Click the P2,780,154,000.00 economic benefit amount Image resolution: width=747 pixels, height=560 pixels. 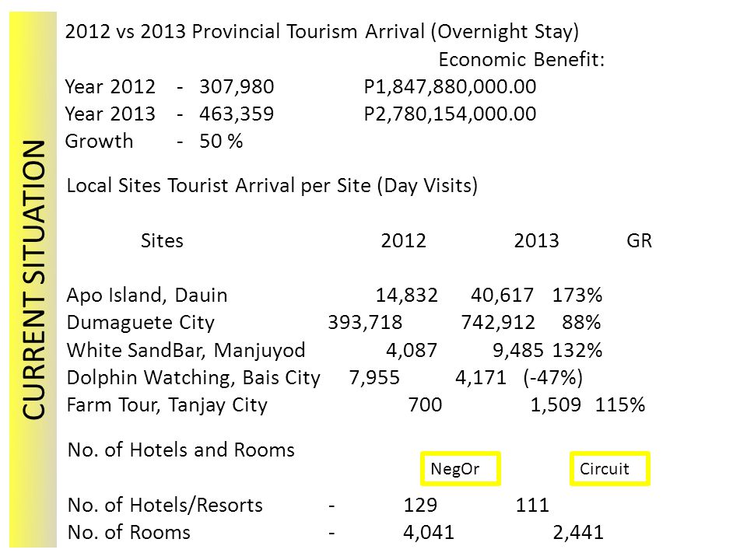(x=450, y=114)
